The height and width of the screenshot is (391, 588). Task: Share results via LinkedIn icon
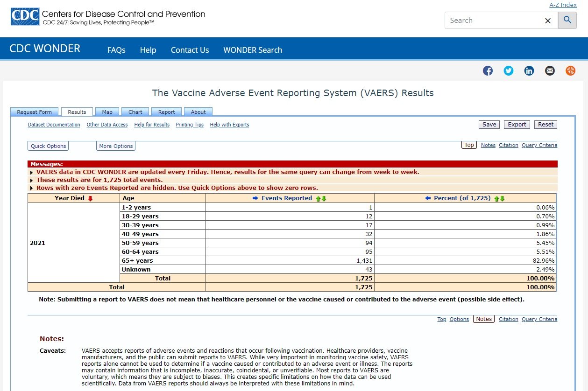529,71
